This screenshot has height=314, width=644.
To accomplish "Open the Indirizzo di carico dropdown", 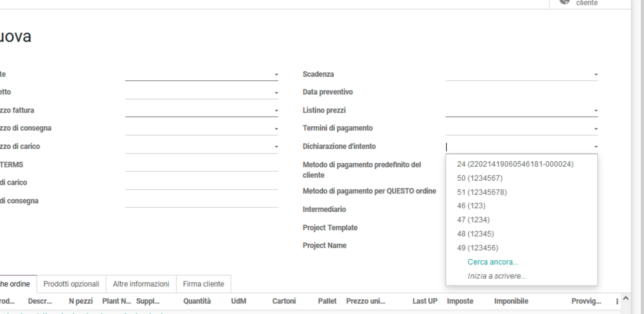I will 277,146.
